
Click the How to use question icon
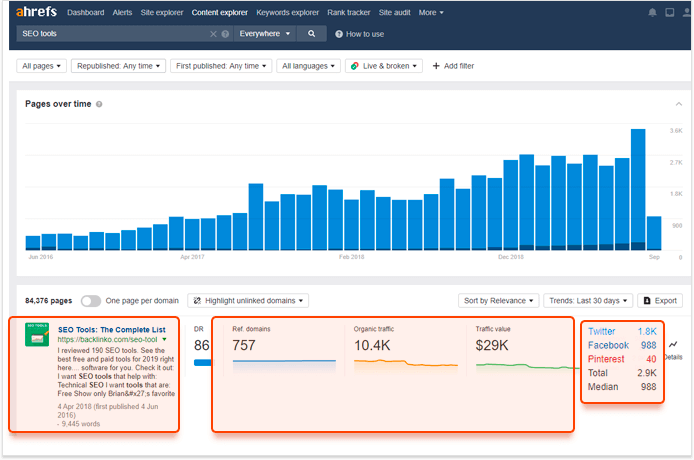click(339, 34)
